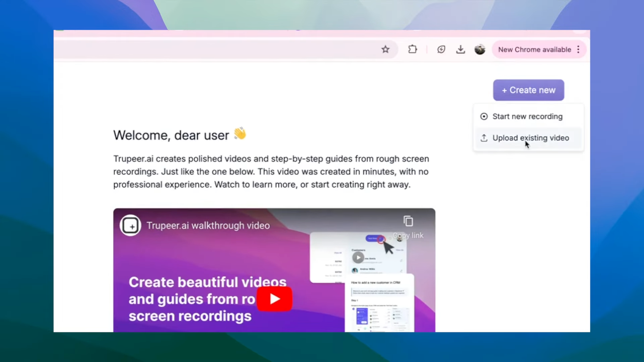The width and height of the screenshot is (644, 362).
Task: Select Start new recording
Action: (528, 116)
